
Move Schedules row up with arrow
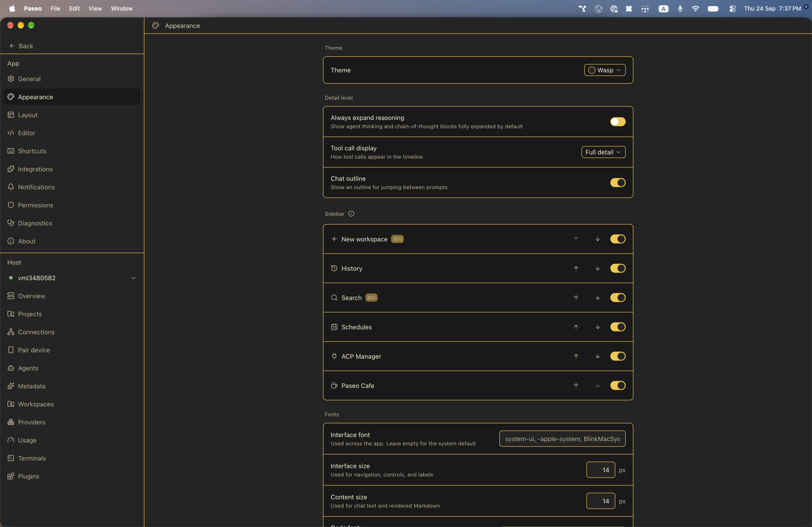[x=576, y=327]
